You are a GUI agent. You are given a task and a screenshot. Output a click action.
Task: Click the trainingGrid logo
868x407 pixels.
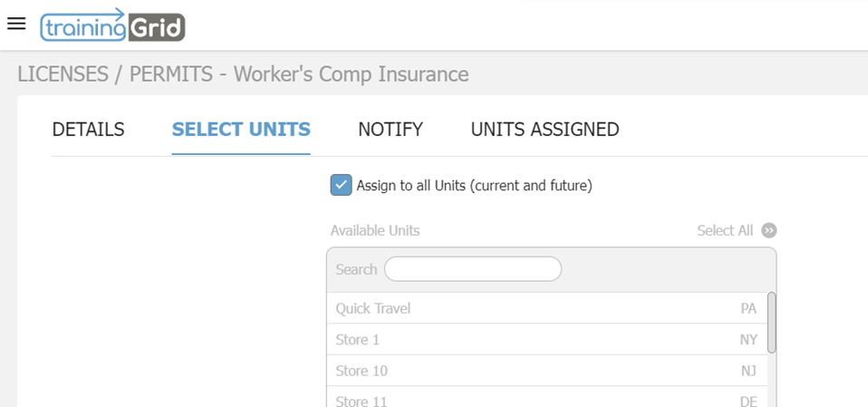point(112,25)
